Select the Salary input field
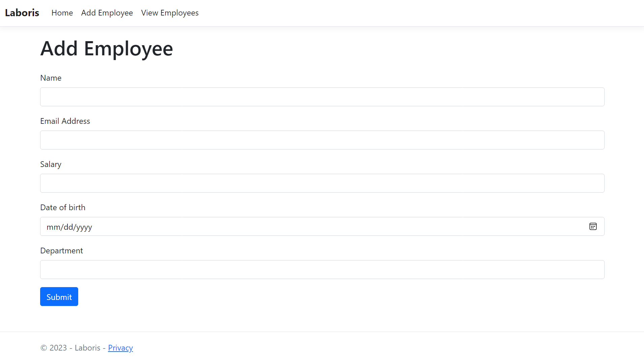This screenshot has width=644, height=361. (x=322, y=183)
